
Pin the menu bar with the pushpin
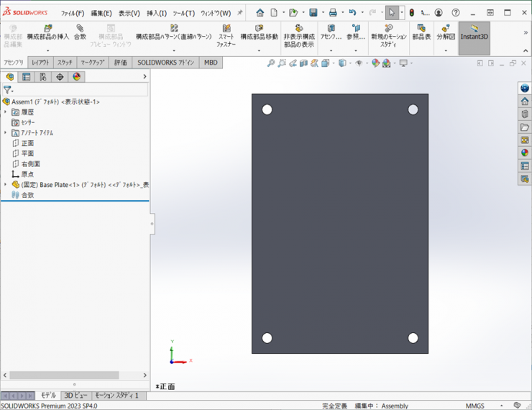pos(240,13)
